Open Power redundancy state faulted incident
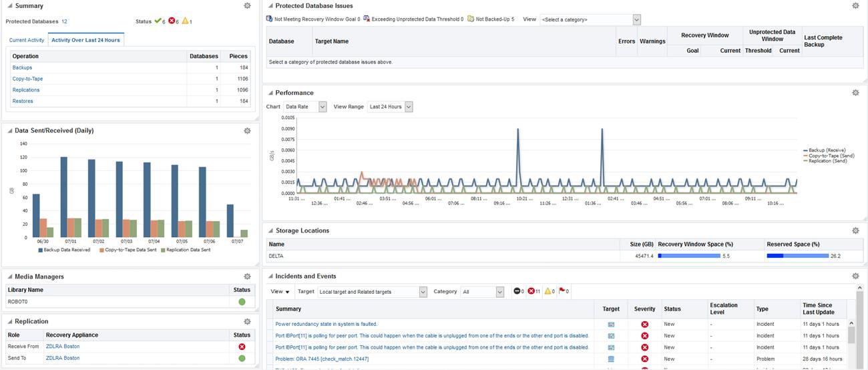868x370 pixels. 326,325
